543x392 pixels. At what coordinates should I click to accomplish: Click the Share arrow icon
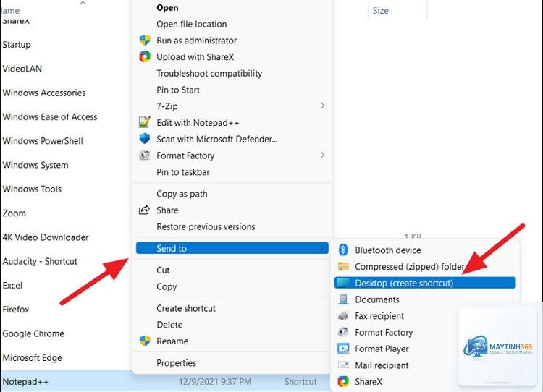point(144,210)
